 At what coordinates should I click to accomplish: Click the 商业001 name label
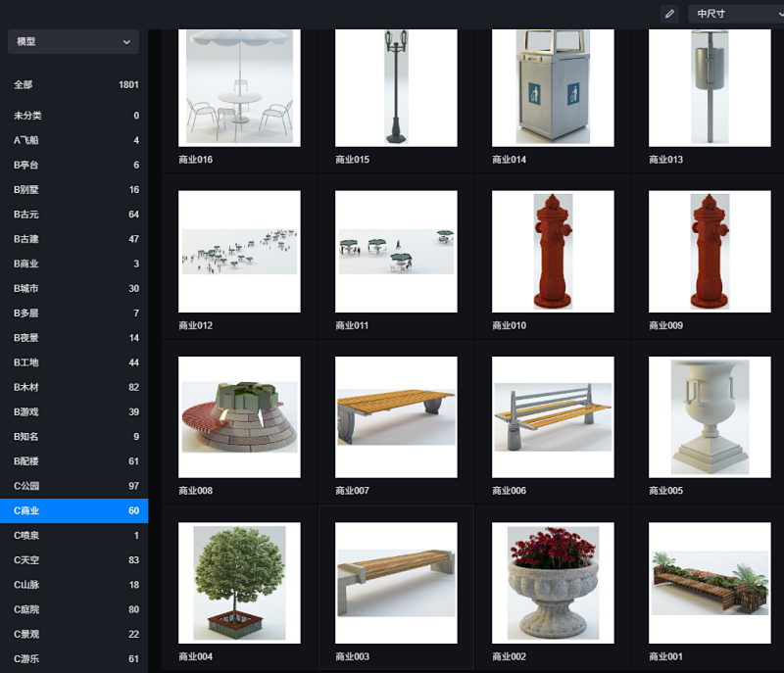point(665,656)
